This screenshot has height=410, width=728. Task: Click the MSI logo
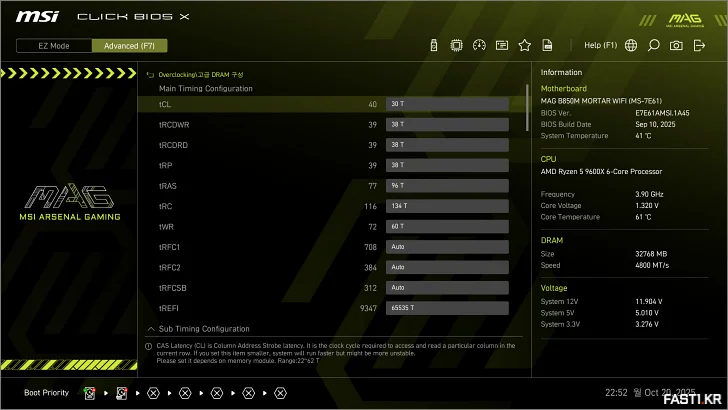coord(37,17)
